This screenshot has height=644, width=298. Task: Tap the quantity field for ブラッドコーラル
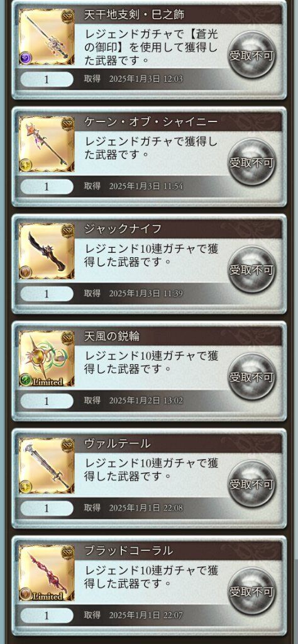click(x=47, y=615)
